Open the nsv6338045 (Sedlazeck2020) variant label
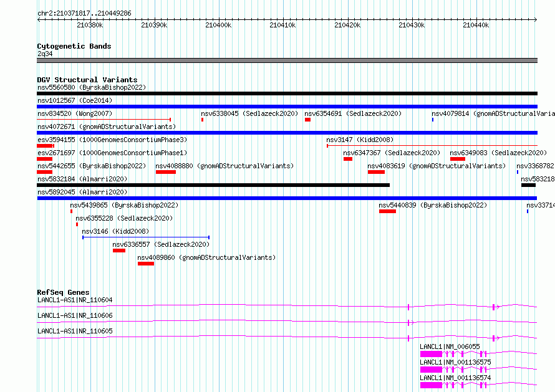 coord(249,113)
